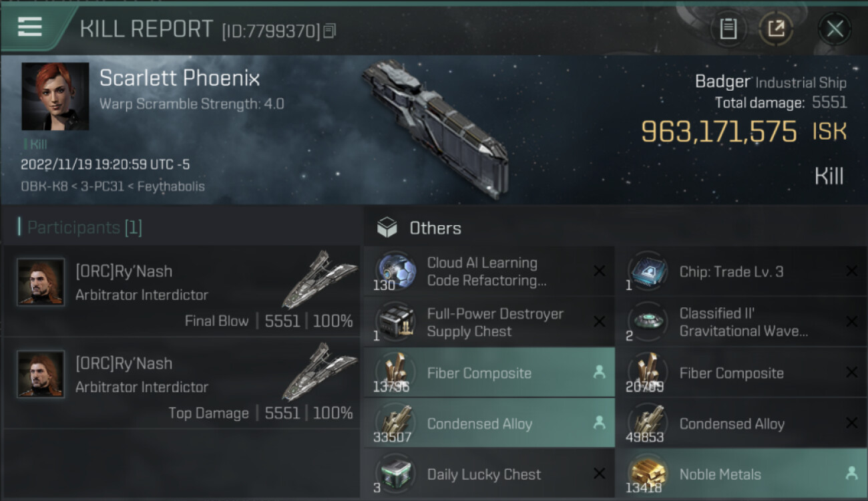Screen dimensions: 868x501
Task: Copy the kill report ID
Action: pos(329,31)
